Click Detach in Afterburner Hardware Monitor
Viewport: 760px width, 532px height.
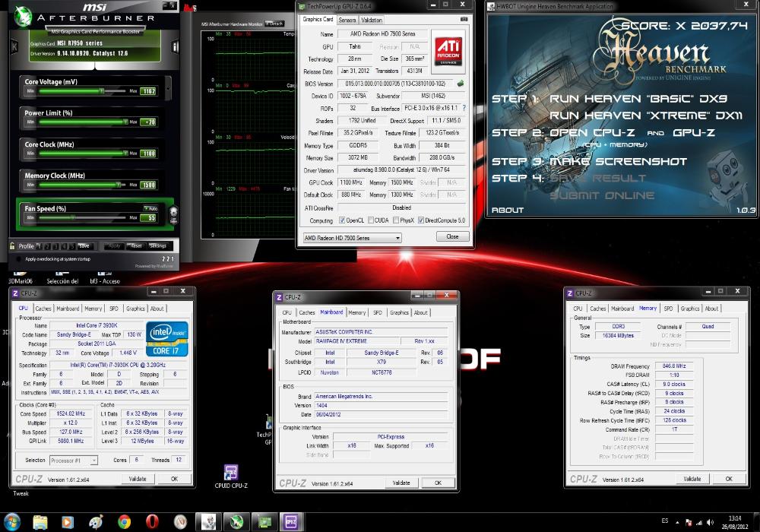pyautogui.click(x=275, y=24)
